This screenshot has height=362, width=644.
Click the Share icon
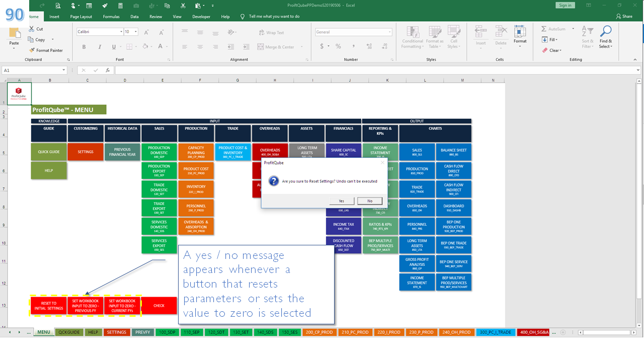[624, 17]
